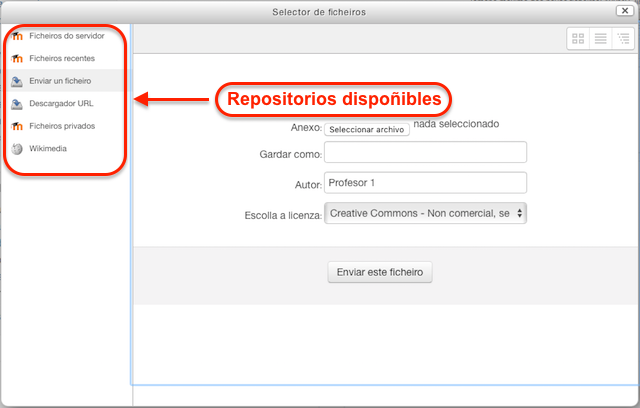Open the Ficheiros recentes repository
640x408 pixels.
[x=62, y=58]
